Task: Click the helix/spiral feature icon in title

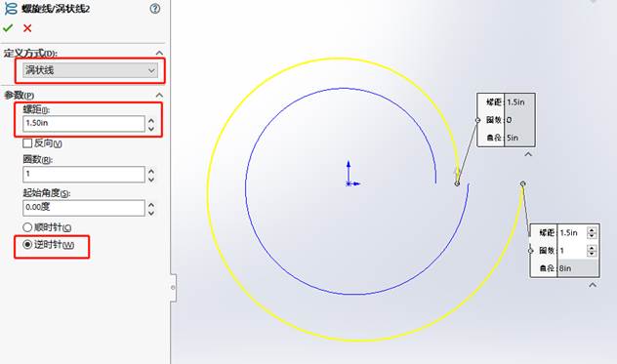Action: pos(11,8)
